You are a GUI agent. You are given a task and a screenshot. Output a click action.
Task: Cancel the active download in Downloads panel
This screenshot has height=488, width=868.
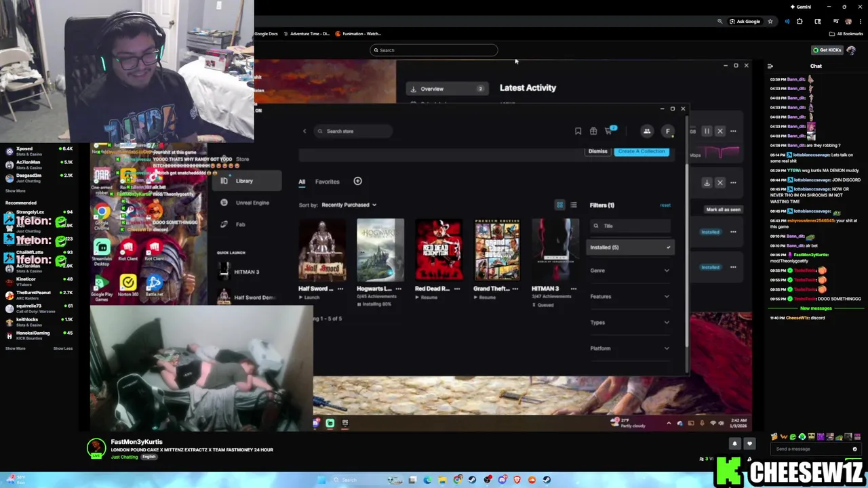pos(720,131)
